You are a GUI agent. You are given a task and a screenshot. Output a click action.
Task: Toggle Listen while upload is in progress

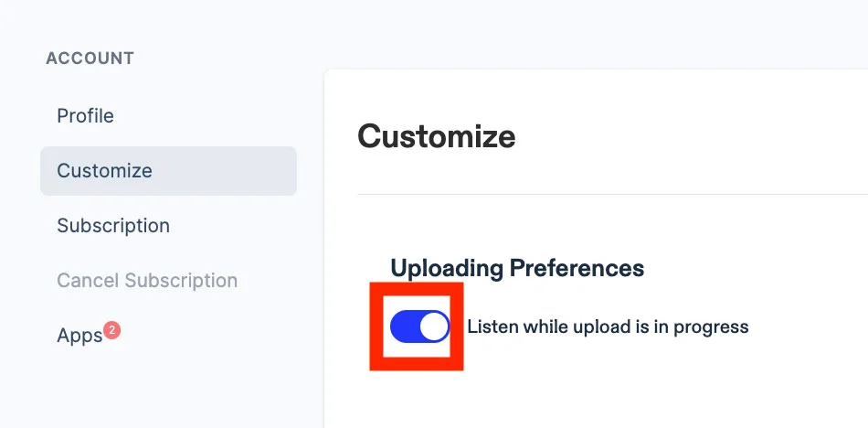(419, 326)
